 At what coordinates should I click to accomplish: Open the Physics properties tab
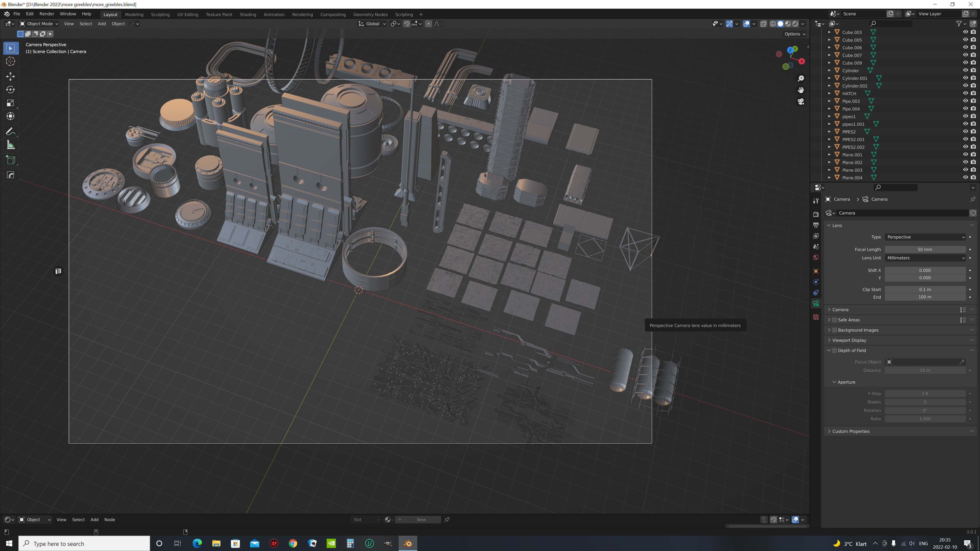pos(816,292)
